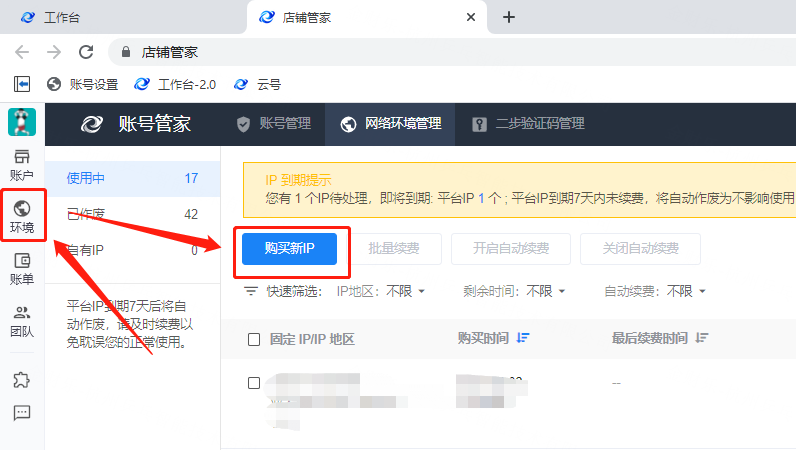Open the 账户 sidebar section
796x450 pixels.
click(22, 166)
